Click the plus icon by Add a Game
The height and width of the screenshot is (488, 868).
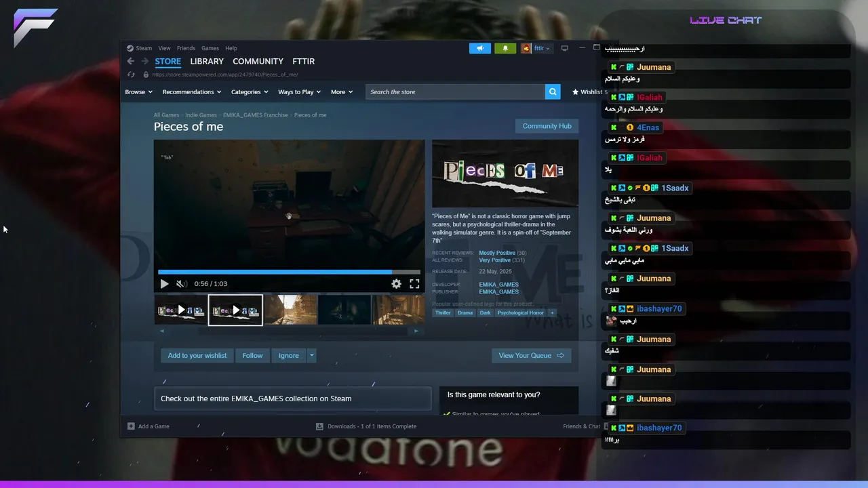[131, 426]
